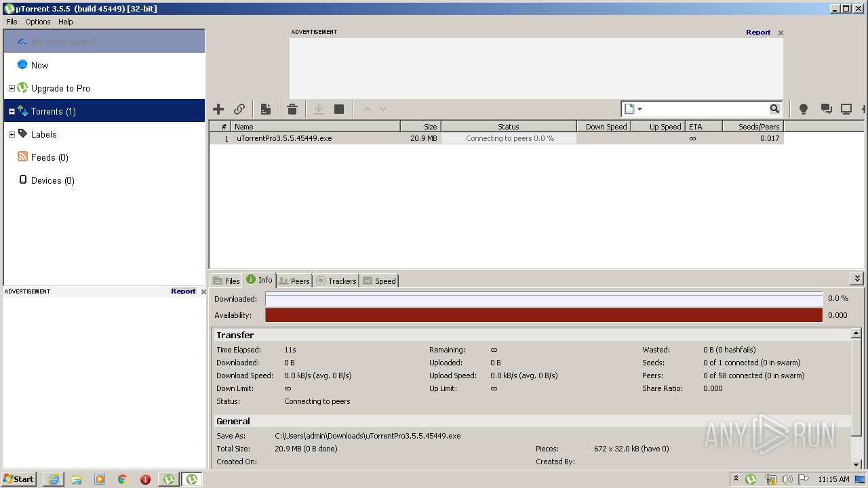Image resolution: width=868 pixels, height=488 pixels.
Task: Click the search magnifier icon
Action: (774, 109)
